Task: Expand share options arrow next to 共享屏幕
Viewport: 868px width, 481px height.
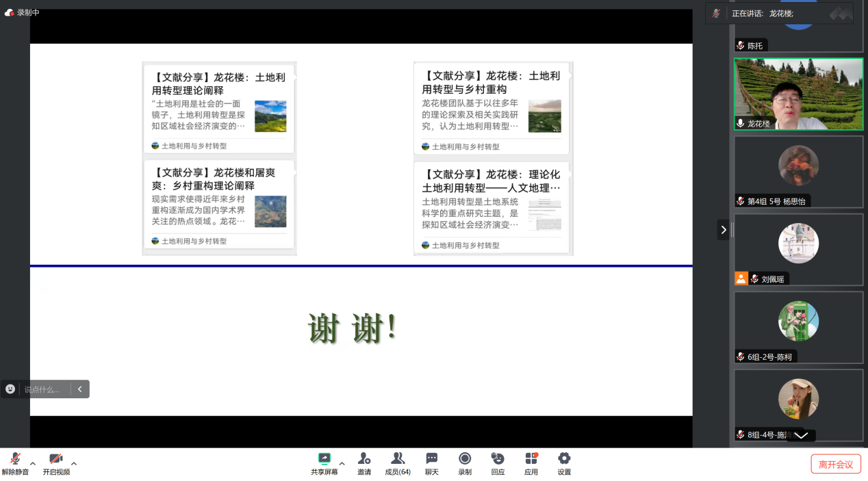Action: pos(342,463)
